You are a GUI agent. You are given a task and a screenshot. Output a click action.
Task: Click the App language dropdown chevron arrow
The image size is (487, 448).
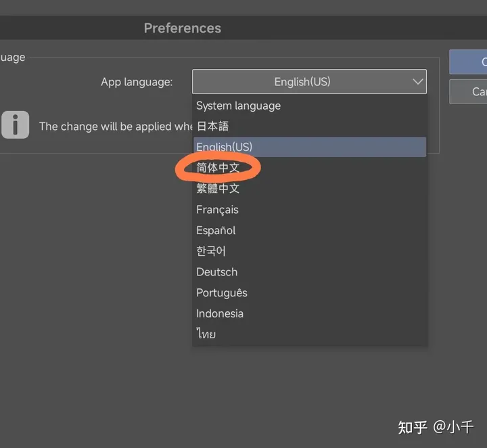pos(416,82)
